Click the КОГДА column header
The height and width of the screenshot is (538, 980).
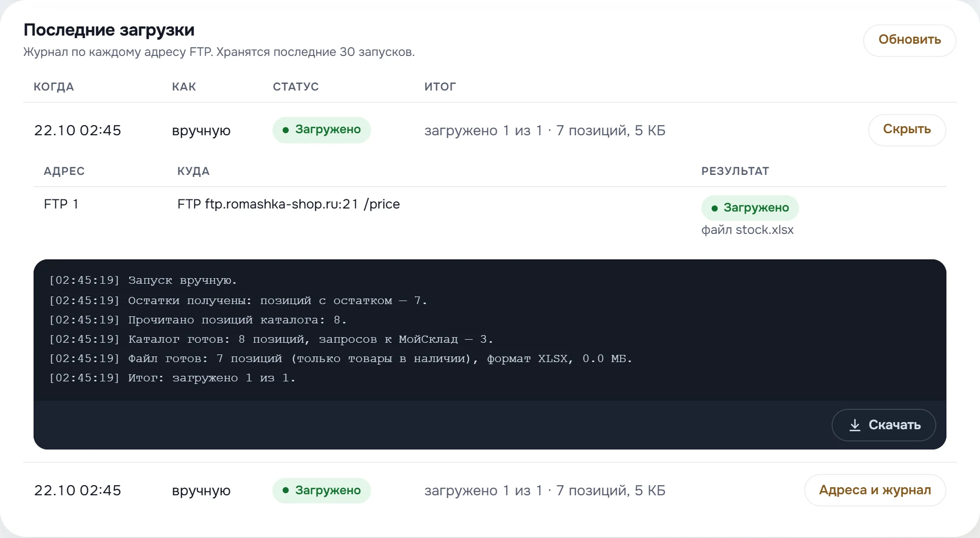pos(54,87)
